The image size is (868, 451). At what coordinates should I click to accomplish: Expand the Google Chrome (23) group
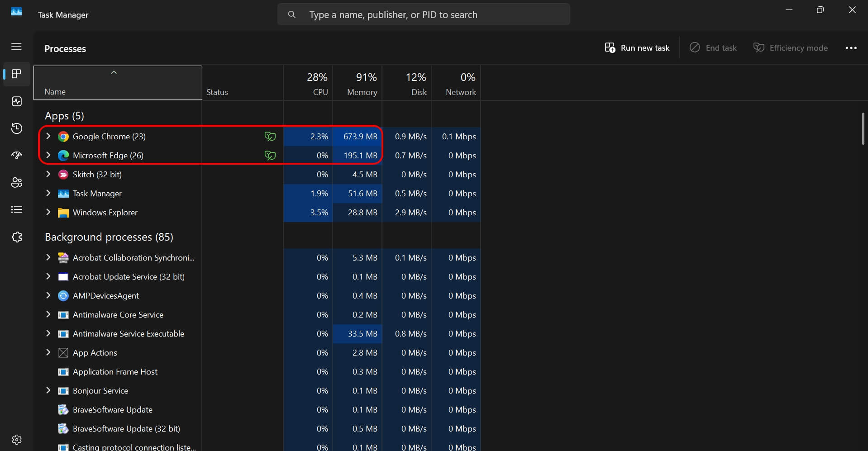pyautogui.click(x=48, y=136)
